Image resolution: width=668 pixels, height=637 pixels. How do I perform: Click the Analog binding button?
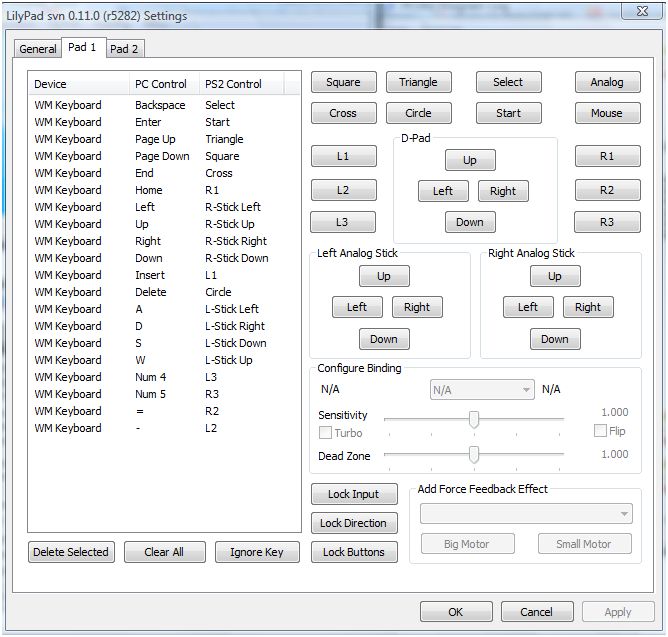click(x=607, y=82)
